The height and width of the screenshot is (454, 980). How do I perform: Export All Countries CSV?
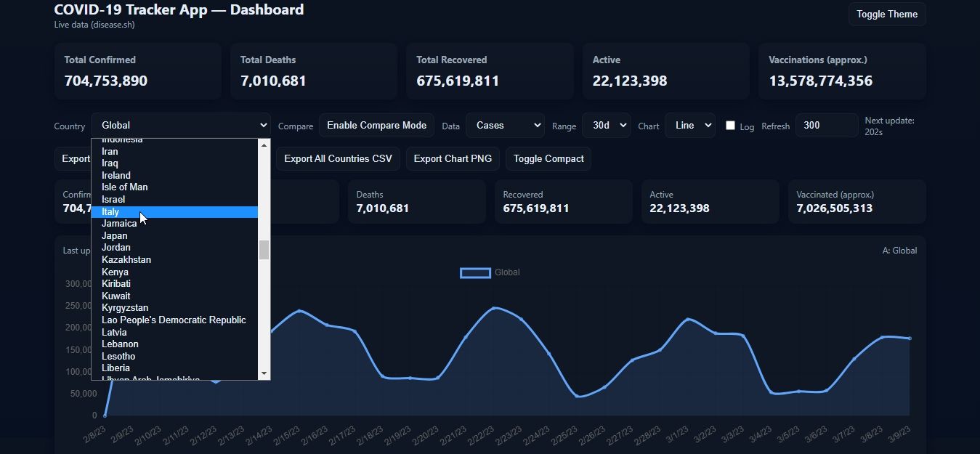tap(338, 158)
